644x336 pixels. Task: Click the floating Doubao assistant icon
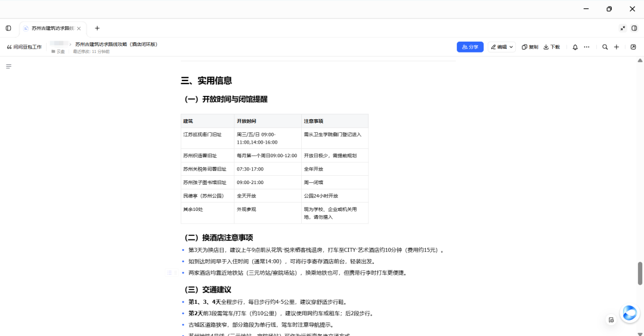[x=629, y=313]
